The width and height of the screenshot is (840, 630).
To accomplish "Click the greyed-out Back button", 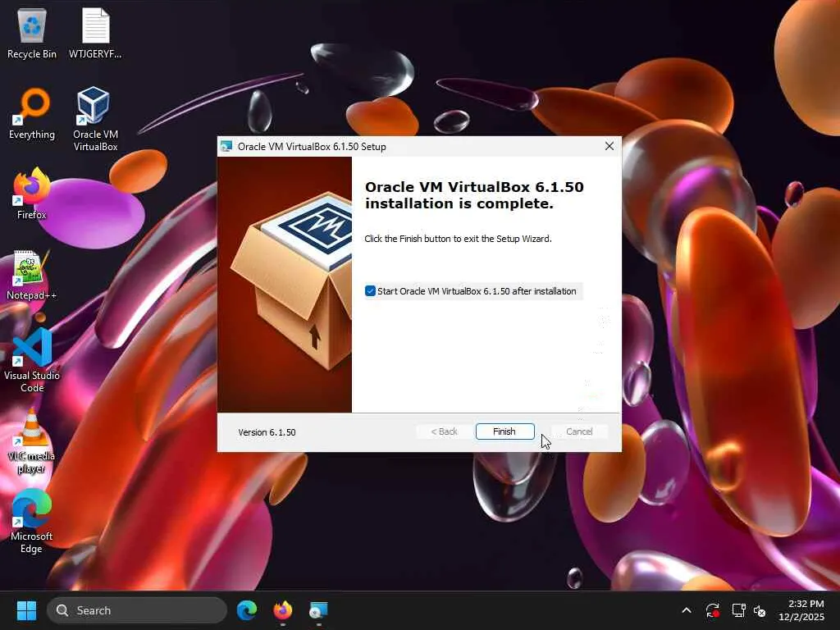I will pyautogui.click(x=444, y=431).
